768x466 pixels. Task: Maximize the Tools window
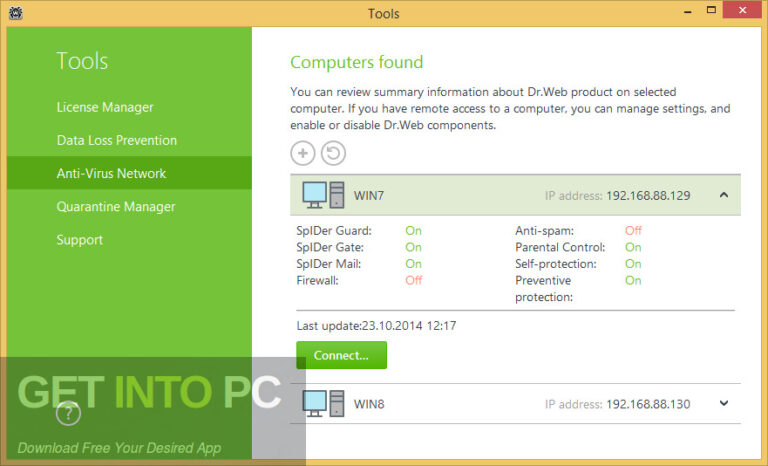tap(711, 10)
